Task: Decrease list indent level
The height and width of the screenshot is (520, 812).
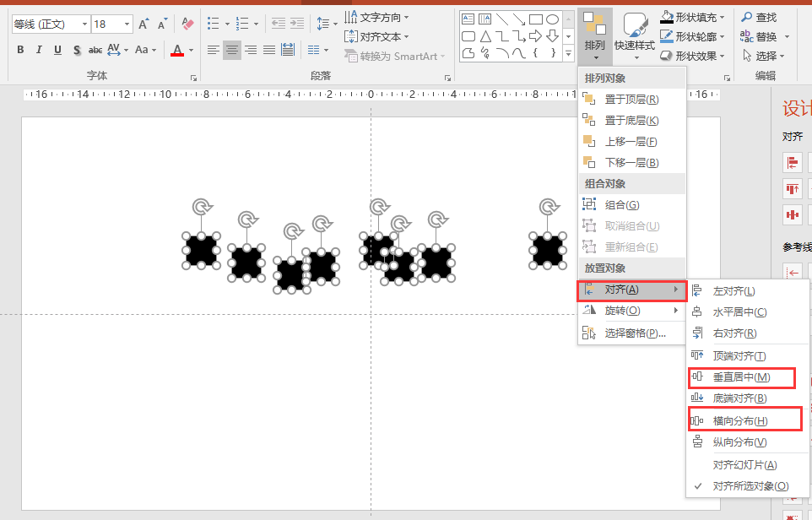Action: [279, 24]
